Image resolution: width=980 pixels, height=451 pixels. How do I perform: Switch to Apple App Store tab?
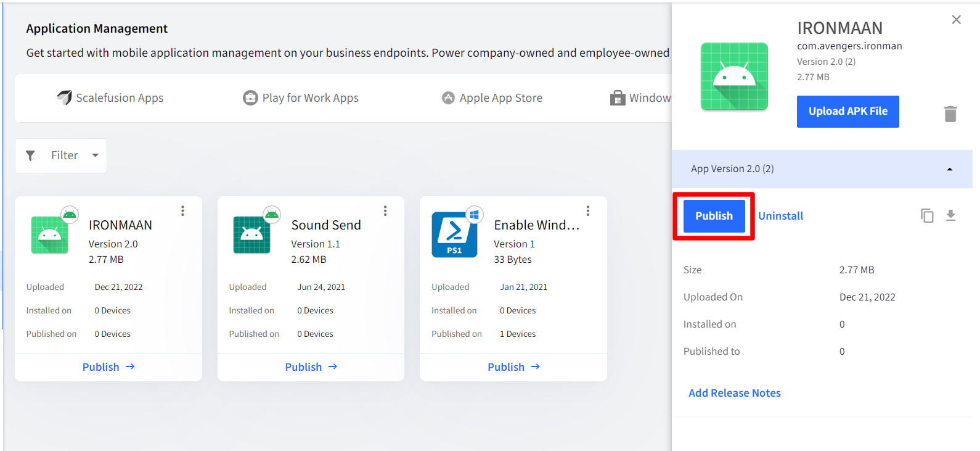tap(492, 98)
